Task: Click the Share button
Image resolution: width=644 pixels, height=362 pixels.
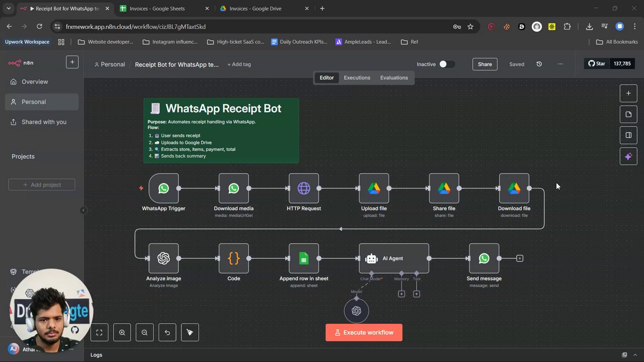Action: 485,64
